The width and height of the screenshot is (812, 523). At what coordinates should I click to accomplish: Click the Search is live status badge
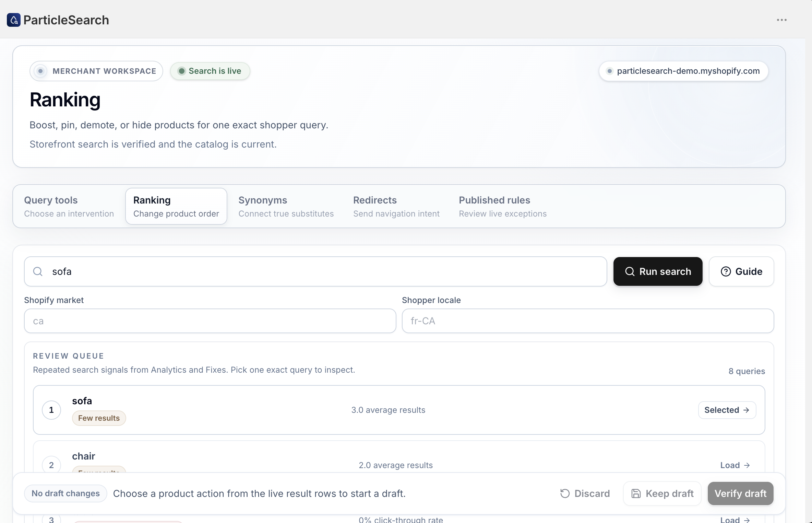pyautogui.click(x=210, y=71)
